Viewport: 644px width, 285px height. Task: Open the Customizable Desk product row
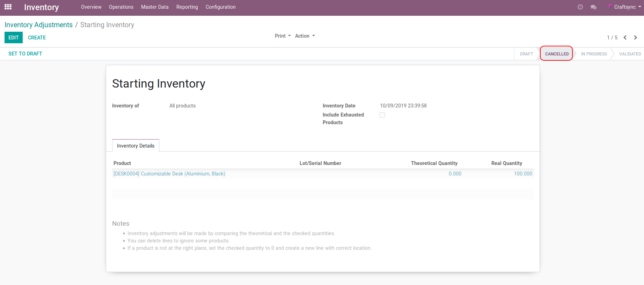[169, 174]
